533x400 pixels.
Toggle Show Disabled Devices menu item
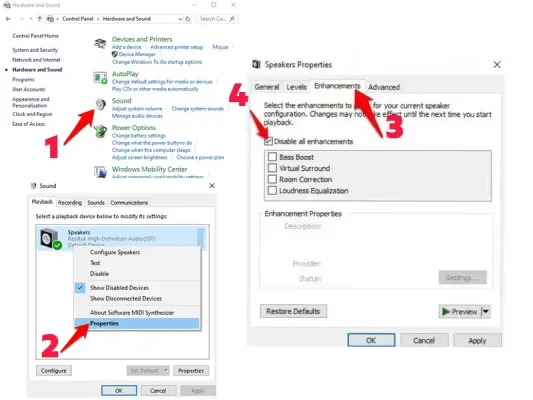(137, 288)
